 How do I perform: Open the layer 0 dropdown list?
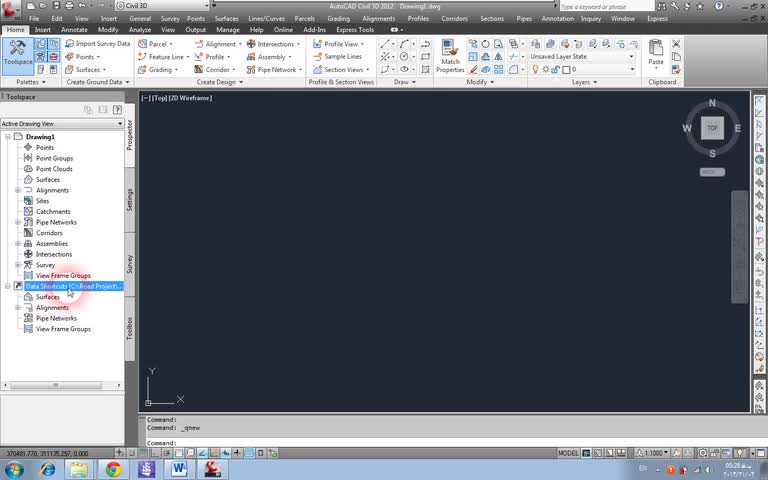coord(632,70)
